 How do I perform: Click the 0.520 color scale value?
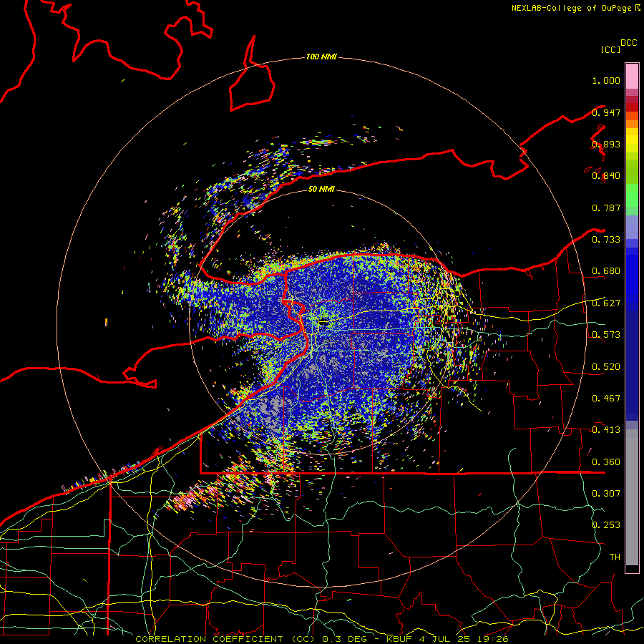606,367
